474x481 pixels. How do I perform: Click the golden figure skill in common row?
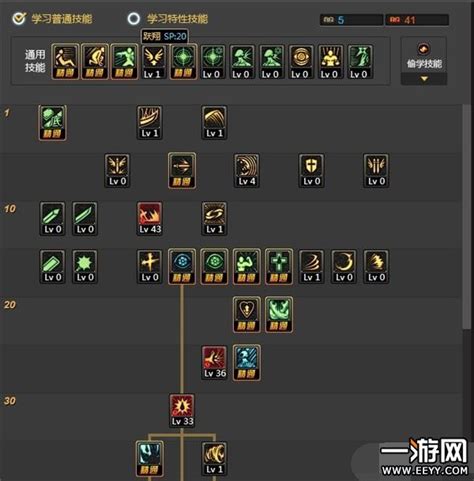[329, 62]
